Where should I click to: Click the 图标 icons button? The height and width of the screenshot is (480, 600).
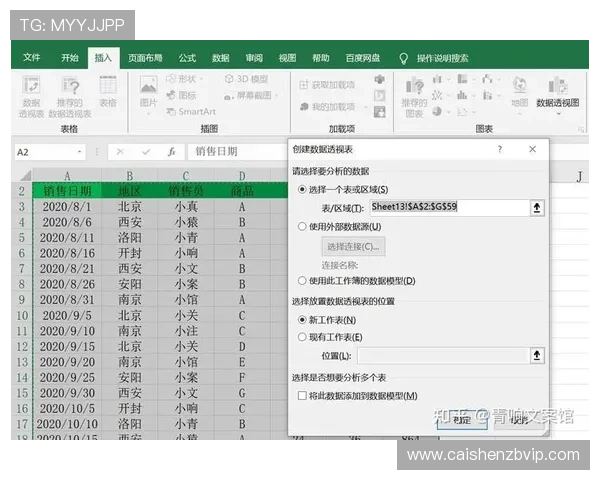[182, 95]
